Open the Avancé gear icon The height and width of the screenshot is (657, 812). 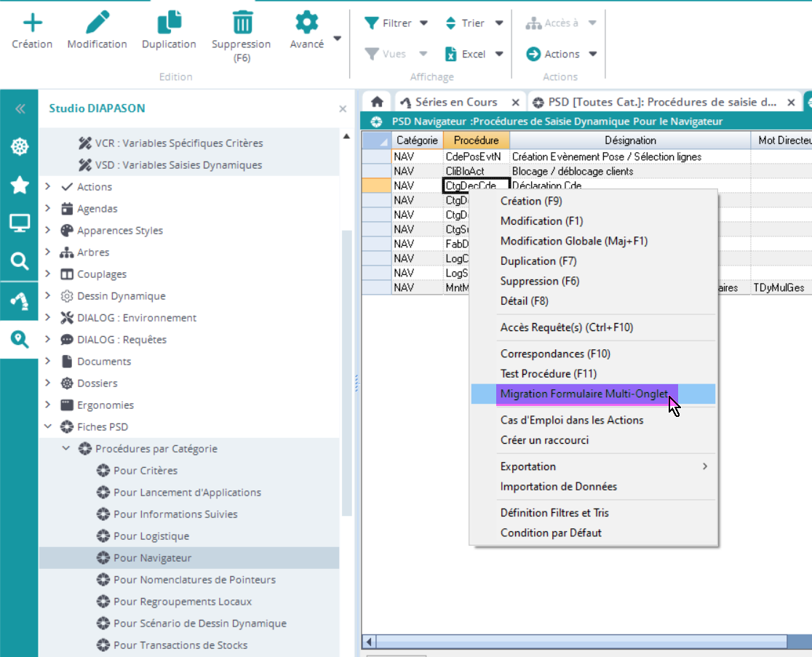306,23
